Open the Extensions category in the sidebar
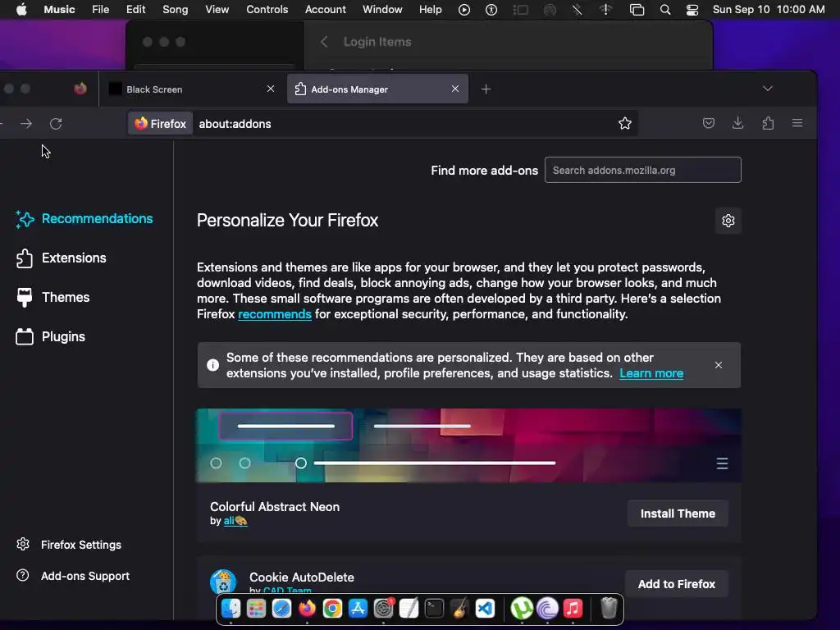840x630 pixels. point(61,258)
